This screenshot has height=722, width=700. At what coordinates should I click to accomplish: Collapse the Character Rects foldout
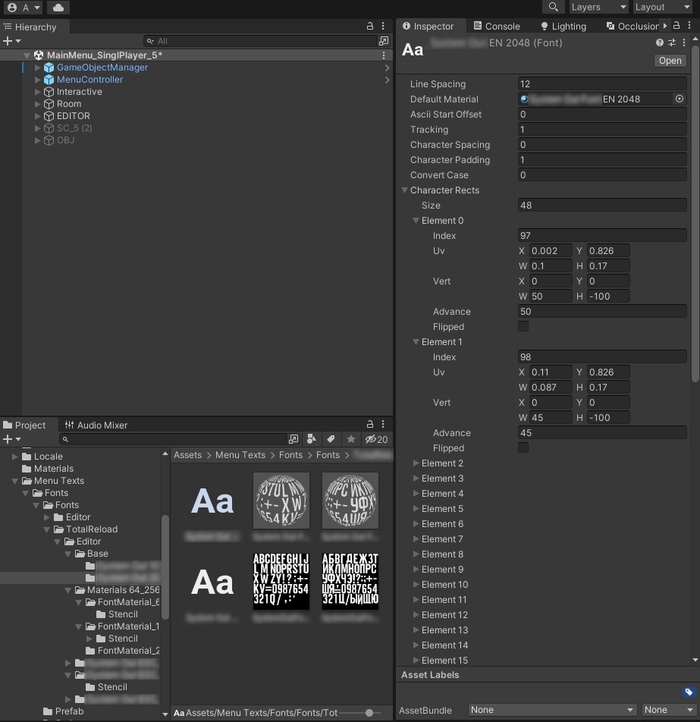click(x=406, y=190)
